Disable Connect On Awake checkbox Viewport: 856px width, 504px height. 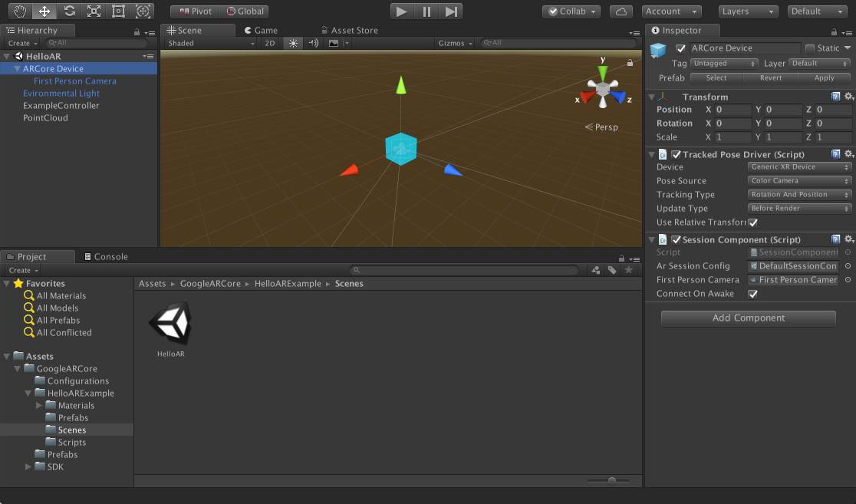click(753, 294)
